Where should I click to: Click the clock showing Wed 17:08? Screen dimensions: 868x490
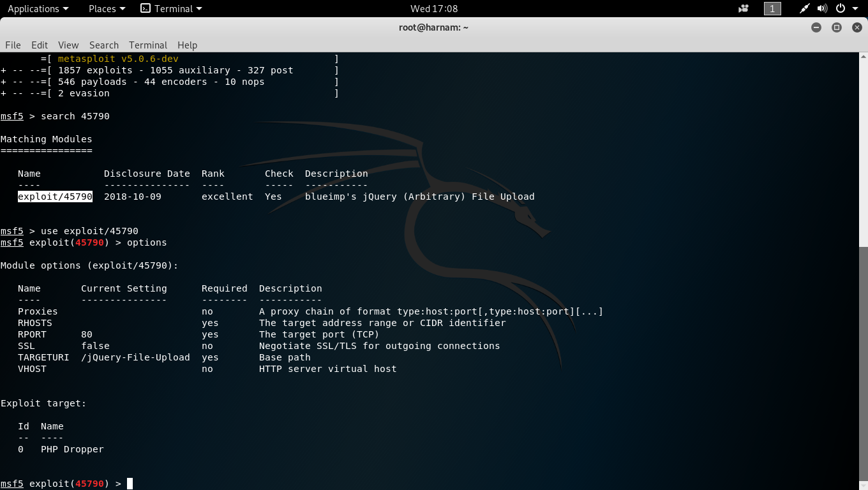pos(434,8)
